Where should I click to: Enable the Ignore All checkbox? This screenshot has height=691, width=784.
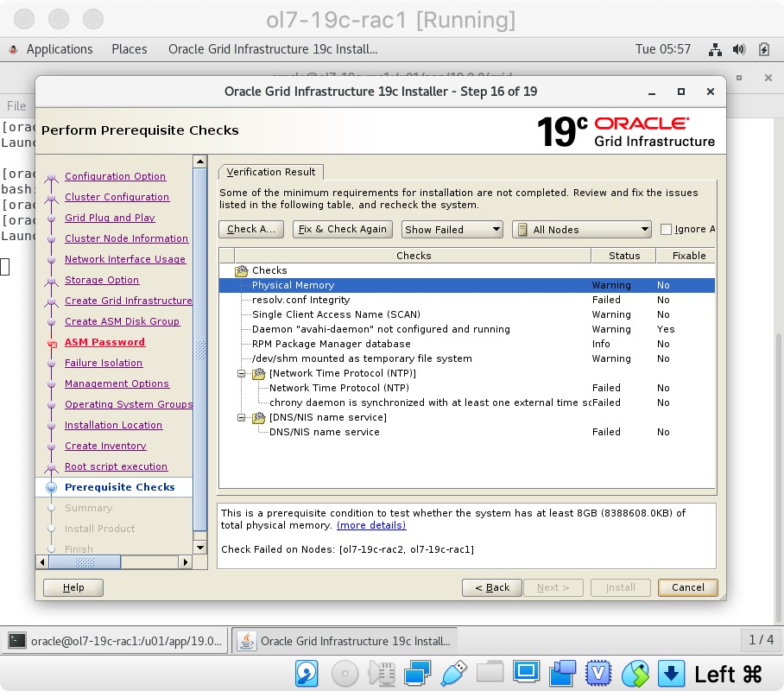click(666, 229)
